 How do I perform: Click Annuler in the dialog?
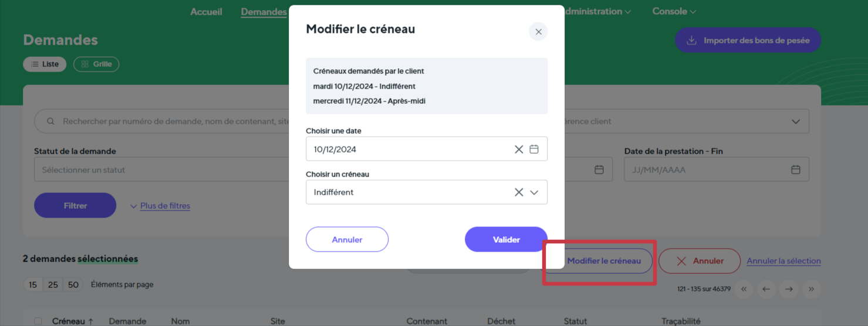tap(347, 239)
